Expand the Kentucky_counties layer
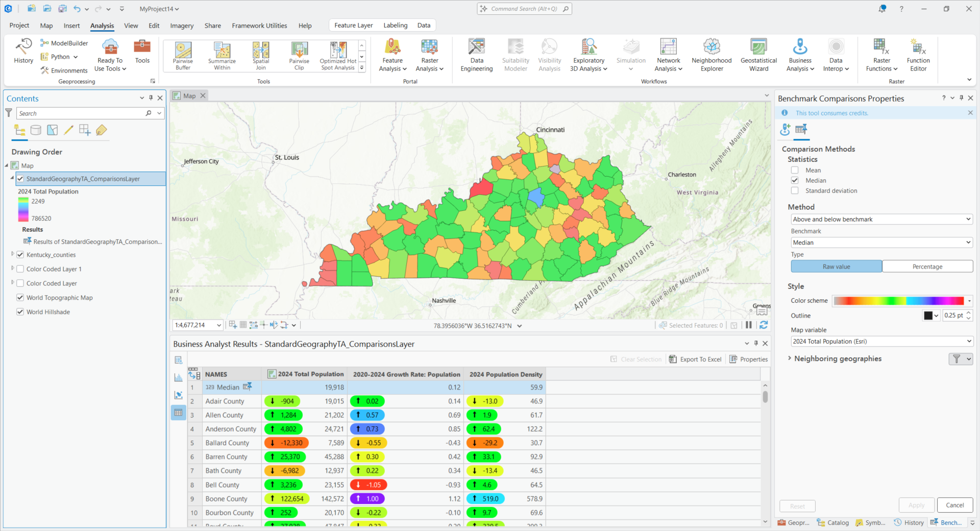980x531 pixels. click(13, 254)
